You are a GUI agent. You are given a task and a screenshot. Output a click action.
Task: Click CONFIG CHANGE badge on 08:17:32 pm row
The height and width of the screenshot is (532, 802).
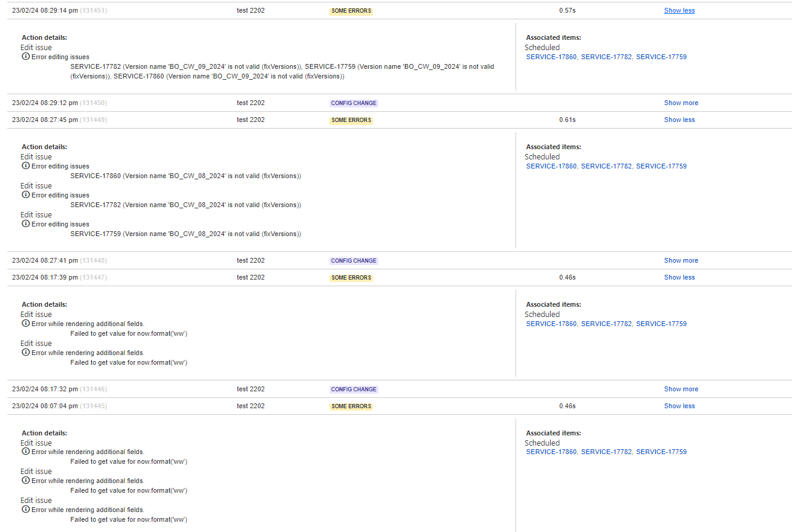pos(354,389)
